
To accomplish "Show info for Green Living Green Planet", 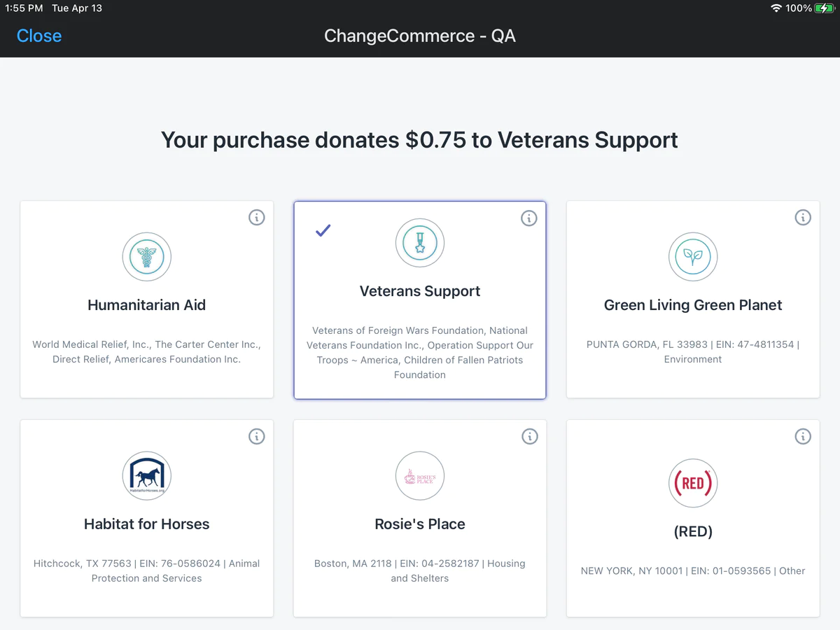I will (803, 218).
